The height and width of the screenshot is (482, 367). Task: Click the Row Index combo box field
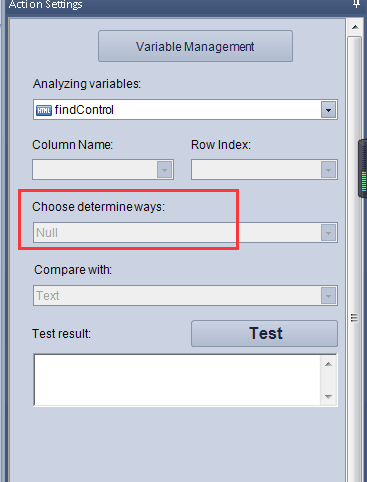[264, 170]
